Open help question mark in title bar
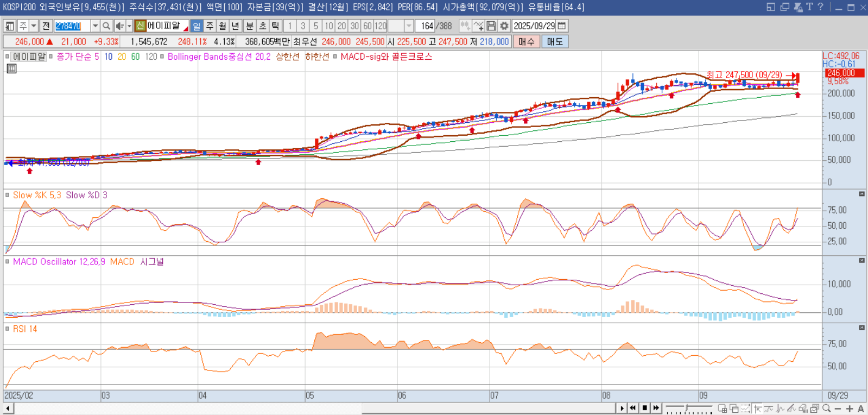This screenshot has height=415, width=868. tap(821, 7)
